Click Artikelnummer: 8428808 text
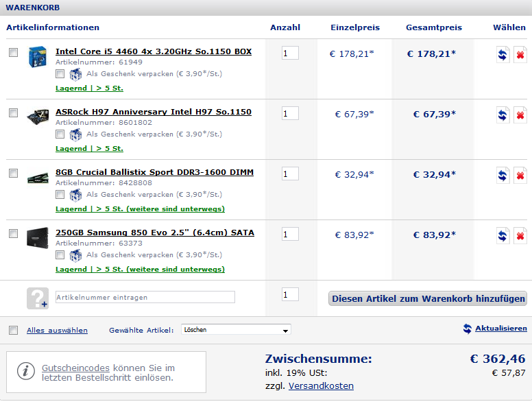 coord(104,183)
